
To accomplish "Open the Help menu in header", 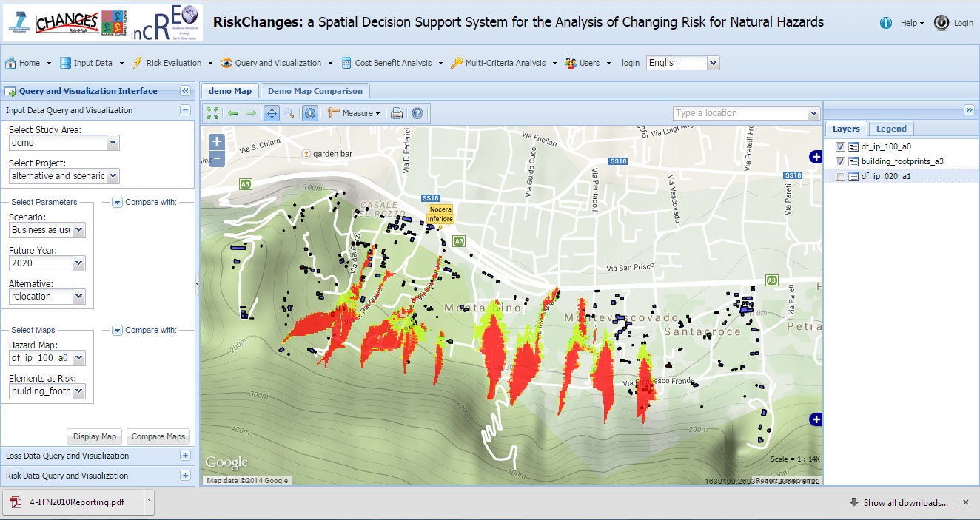I will 912,23.
